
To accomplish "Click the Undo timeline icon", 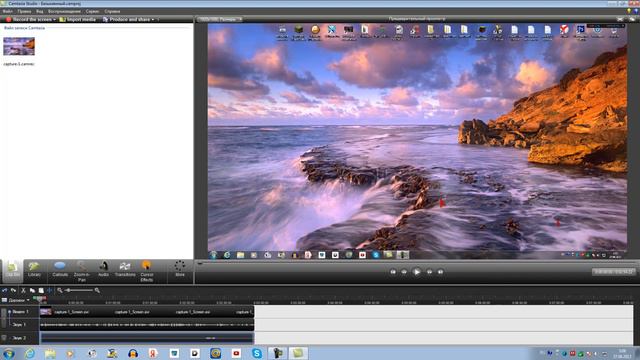I will [x=4, y=290].
